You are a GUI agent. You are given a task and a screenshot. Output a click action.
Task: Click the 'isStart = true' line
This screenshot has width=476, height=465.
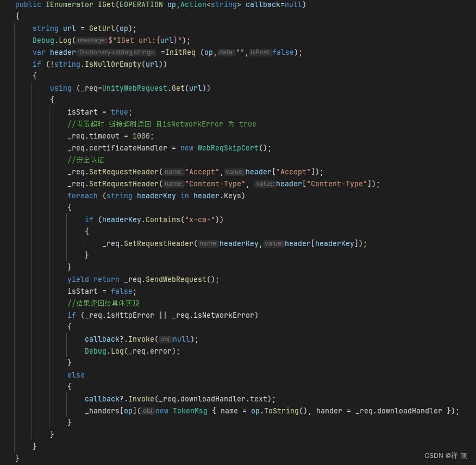(99, 112)
